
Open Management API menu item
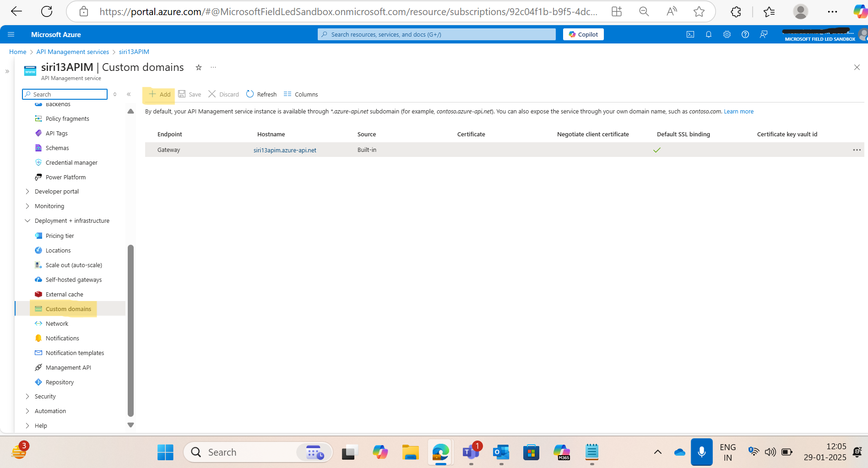(68, 367)
